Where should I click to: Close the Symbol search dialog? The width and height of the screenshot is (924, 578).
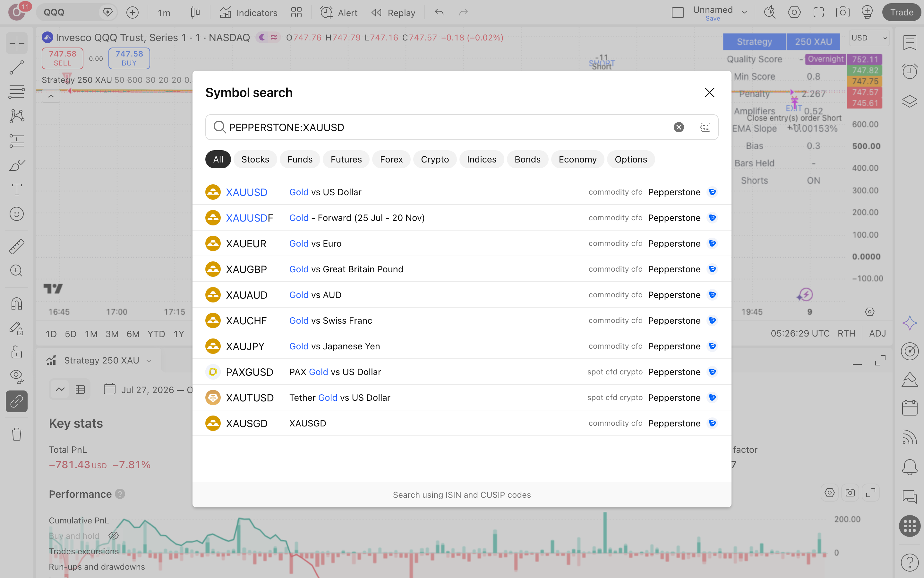click(709, 92)
